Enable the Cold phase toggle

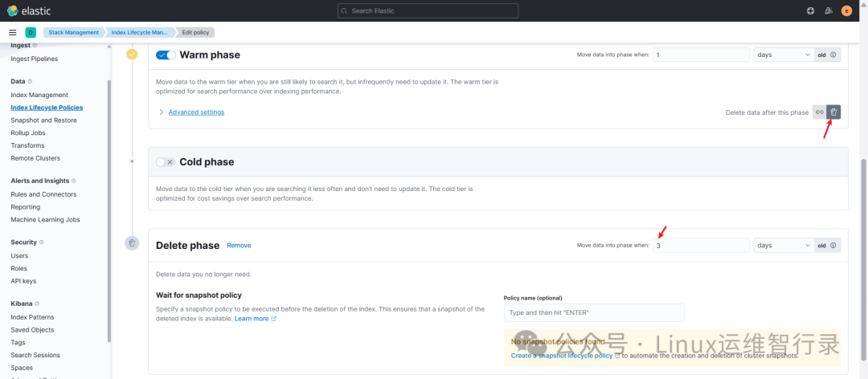click(x=165, y=162)
